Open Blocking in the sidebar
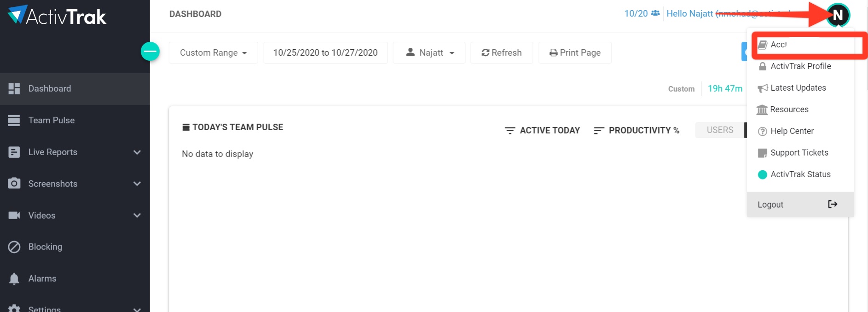The width and height of the screenshot is (868, 312). click(x=75, y=247)
